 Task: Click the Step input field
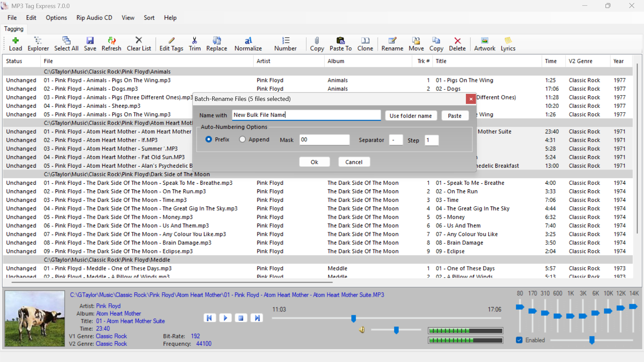click(432, 140)
